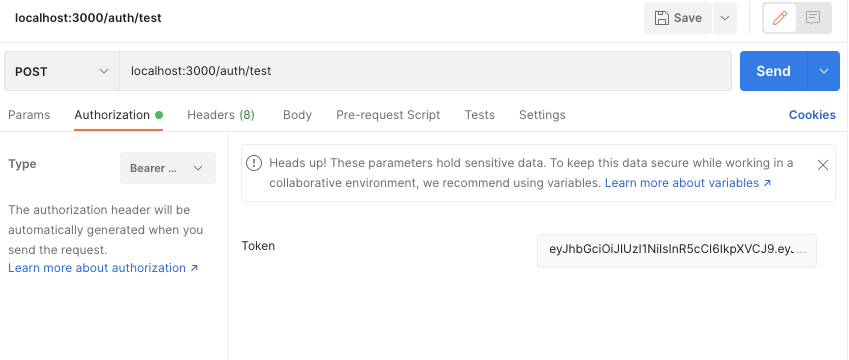Image resolution: width=849 pixels, height=360 pixels.
Task: Open the Headers (8) tab
Action: (221, 115)
